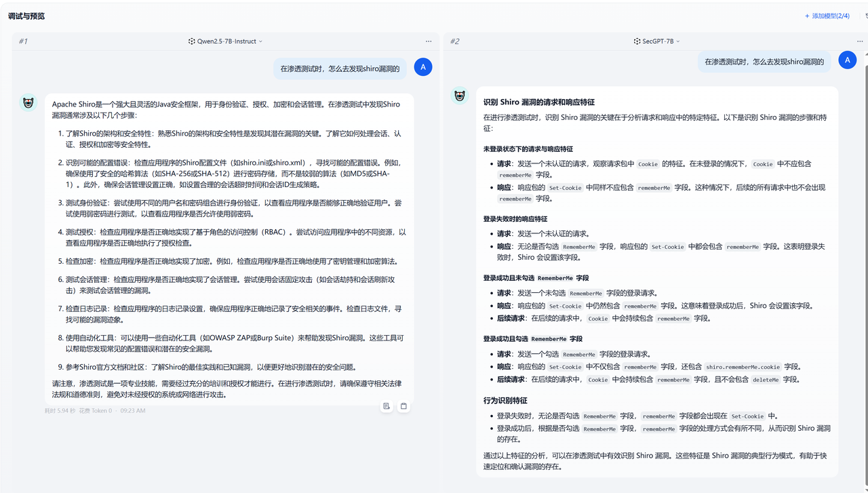Click the add model button (添加模型)
The width and height of the screenshot is (868, 493).
[x=827, y=16]
